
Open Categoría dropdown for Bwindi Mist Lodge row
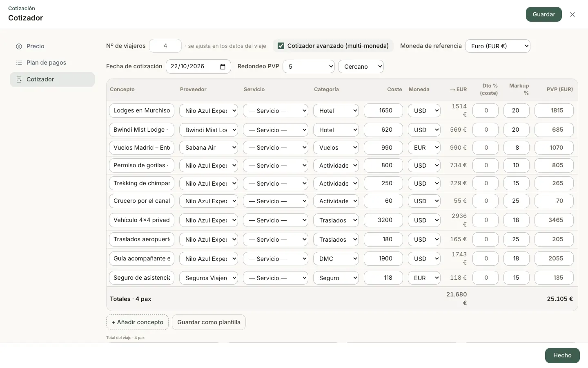(336, 130)
